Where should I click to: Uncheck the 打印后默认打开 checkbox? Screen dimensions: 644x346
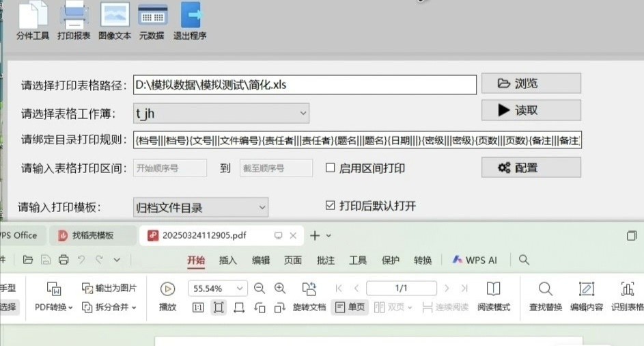pyautogui.click(x=331, y=205)
